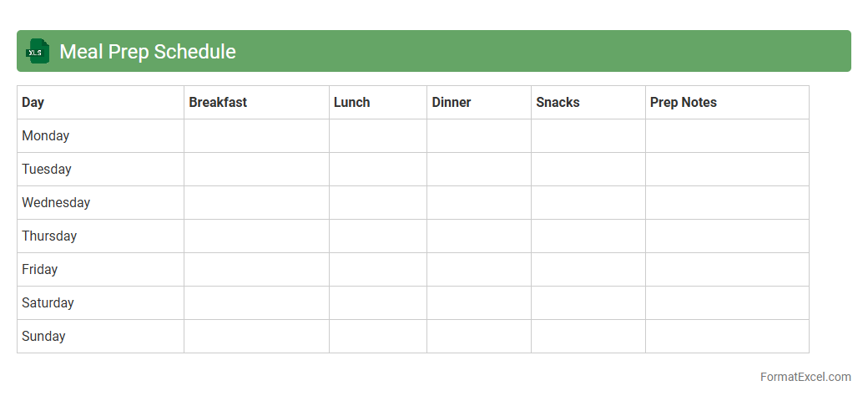The width and height of the screenshot is (868, 401).
Task: Click the Saturday row label
Action: coord(48,302)
